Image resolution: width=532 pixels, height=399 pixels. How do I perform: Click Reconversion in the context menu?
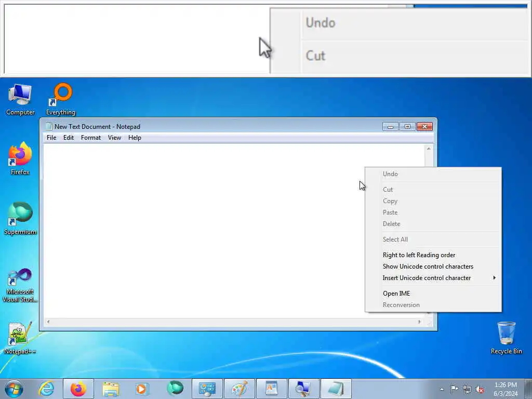point(433,305)
